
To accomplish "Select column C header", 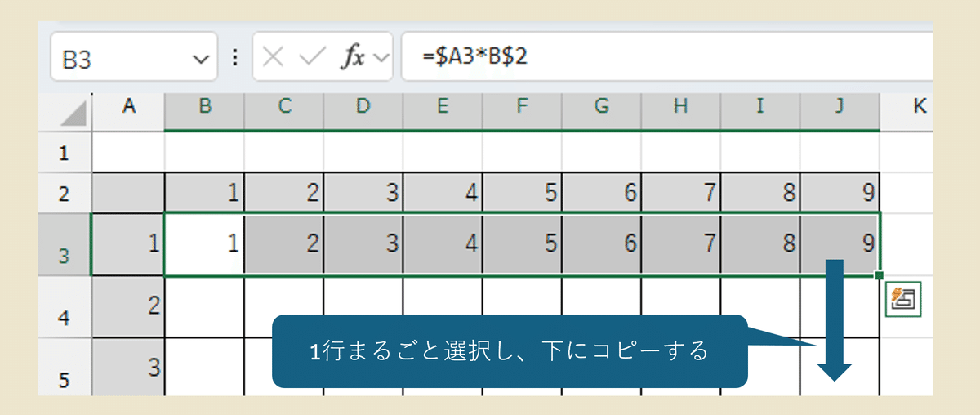I will point(283,111).
